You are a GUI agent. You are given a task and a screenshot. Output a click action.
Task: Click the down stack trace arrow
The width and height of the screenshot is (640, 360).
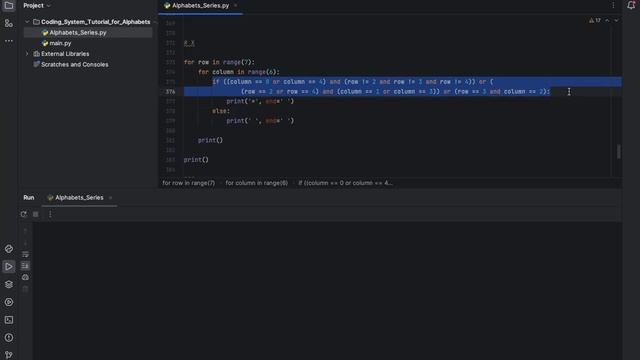(x=25, y=242)
